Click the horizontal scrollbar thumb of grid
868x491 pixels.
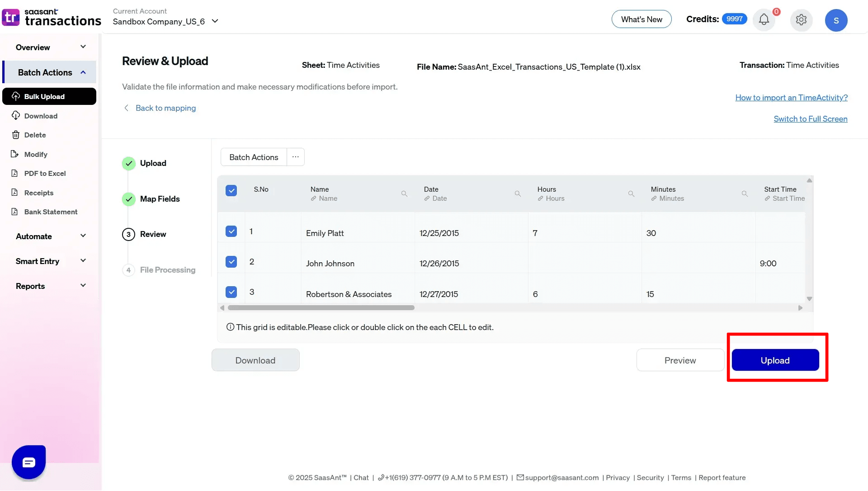[321, 308]
